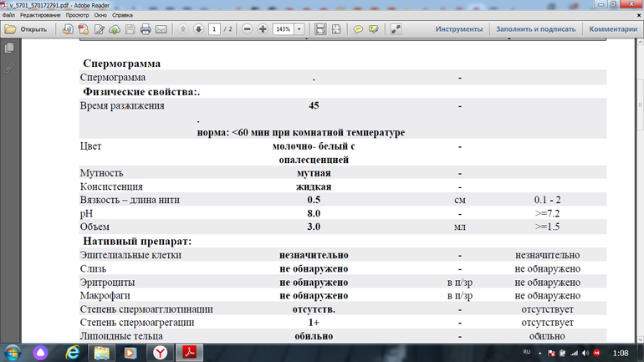
Task: Go to previous page arrow
Action: (183, 28)
